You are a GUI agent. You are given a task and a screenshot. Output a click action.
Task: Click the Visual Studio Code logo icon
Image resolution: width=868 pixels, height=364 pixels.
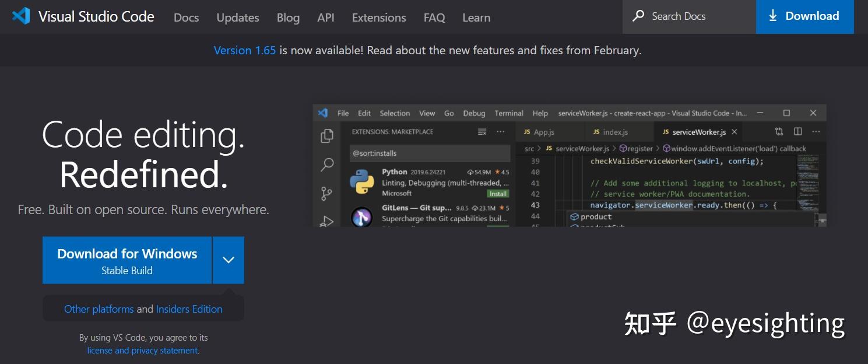[21, 16]
